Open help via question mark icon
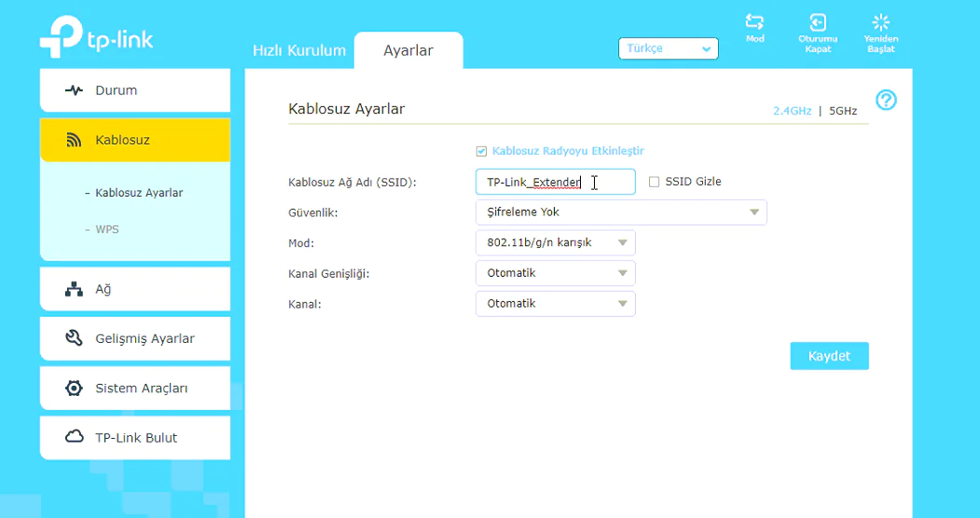 click(886, 100)
